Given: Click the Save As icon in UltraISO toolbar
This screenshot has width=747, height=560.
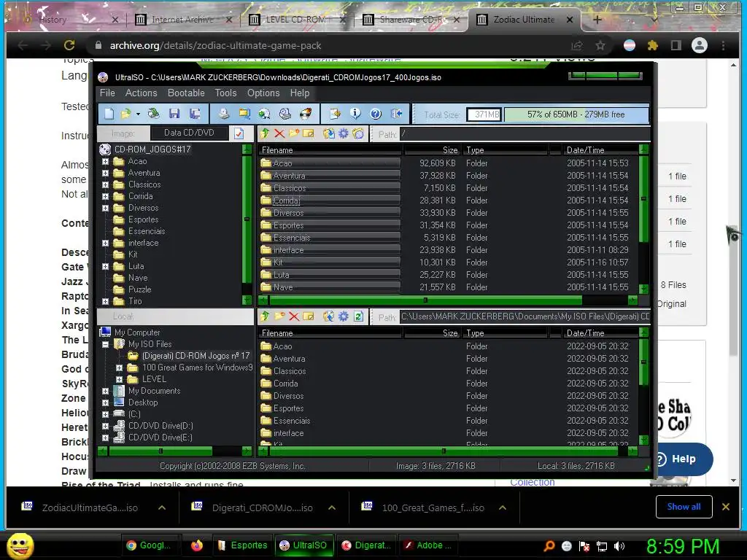Looking at the screenshot, I should 194,114.
